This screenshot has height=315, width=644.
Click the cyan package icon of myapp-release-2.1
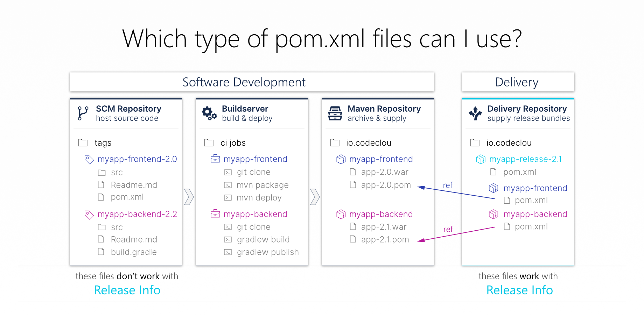(481, 159)
